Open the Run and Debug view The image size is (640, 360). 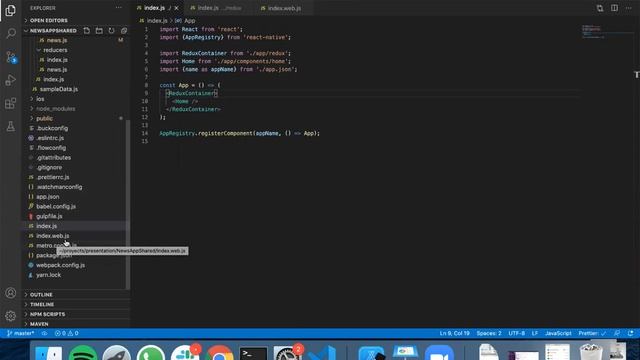tap(11, 80)
